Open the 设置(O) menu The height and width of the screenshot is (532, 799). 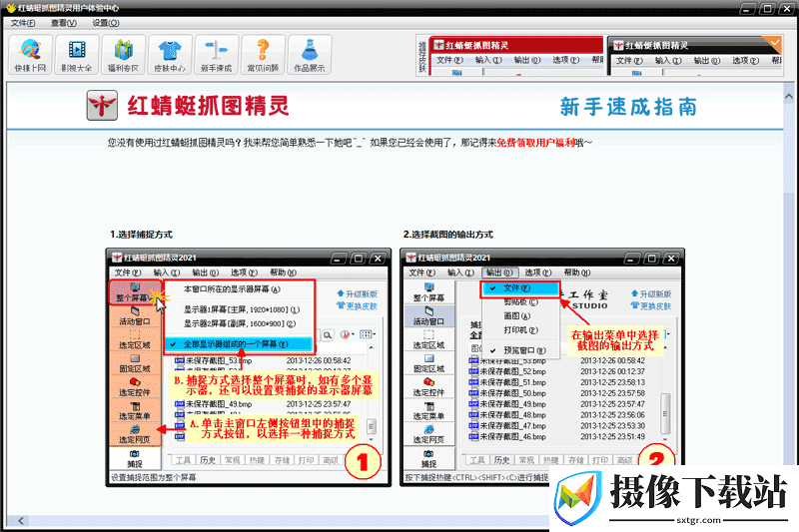(x=106, y=23)
